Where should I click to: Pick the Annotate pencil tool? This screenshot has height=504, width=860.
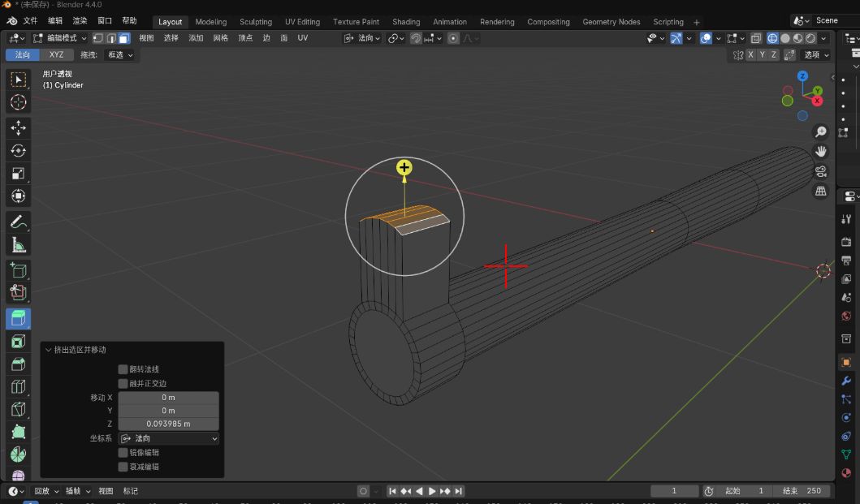pos(18,222)
